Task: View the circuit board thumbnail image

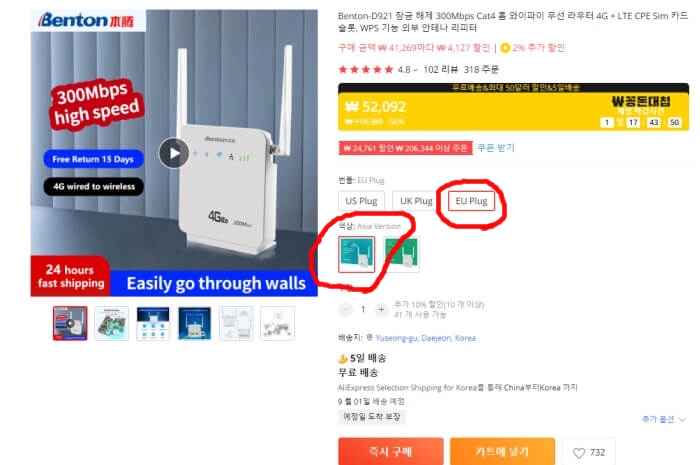Action: [112, 324]
